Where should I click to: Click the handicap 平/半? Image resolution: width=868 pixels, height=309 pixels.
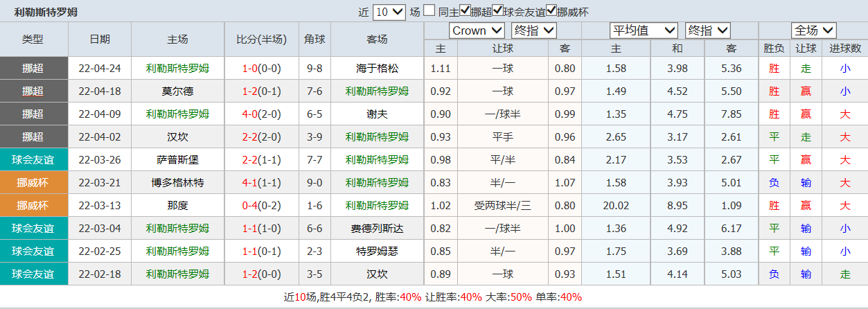tap(503, 159)
